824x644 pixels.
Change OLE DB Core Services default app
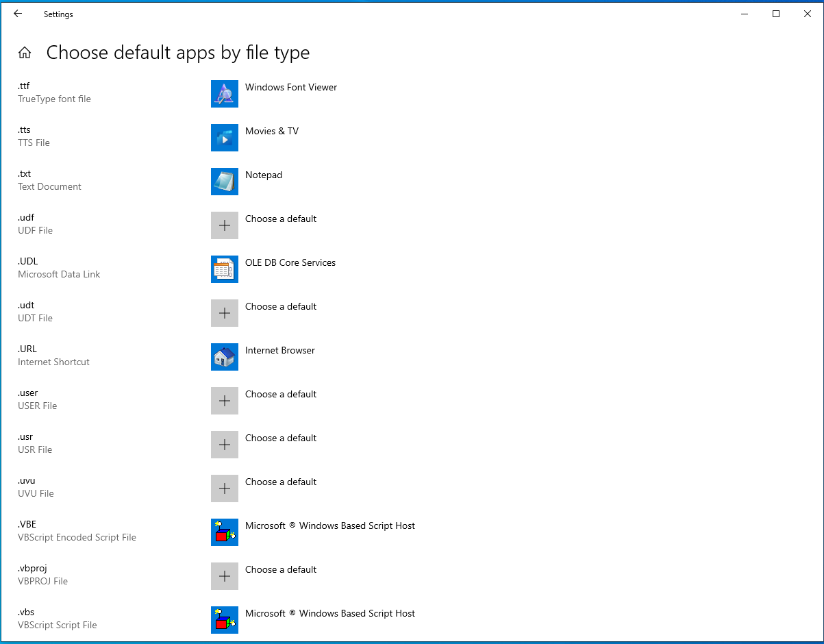coord(290,262)
